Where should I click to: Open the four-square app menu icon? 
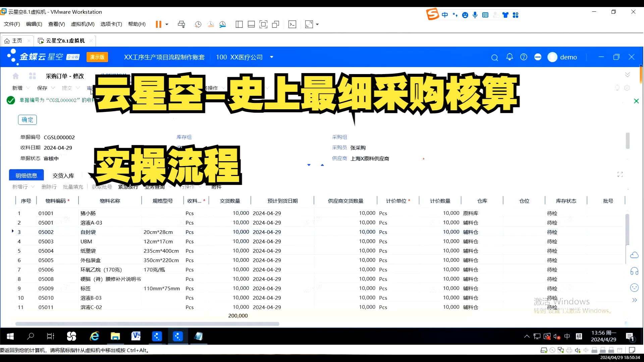click(33, 76)
